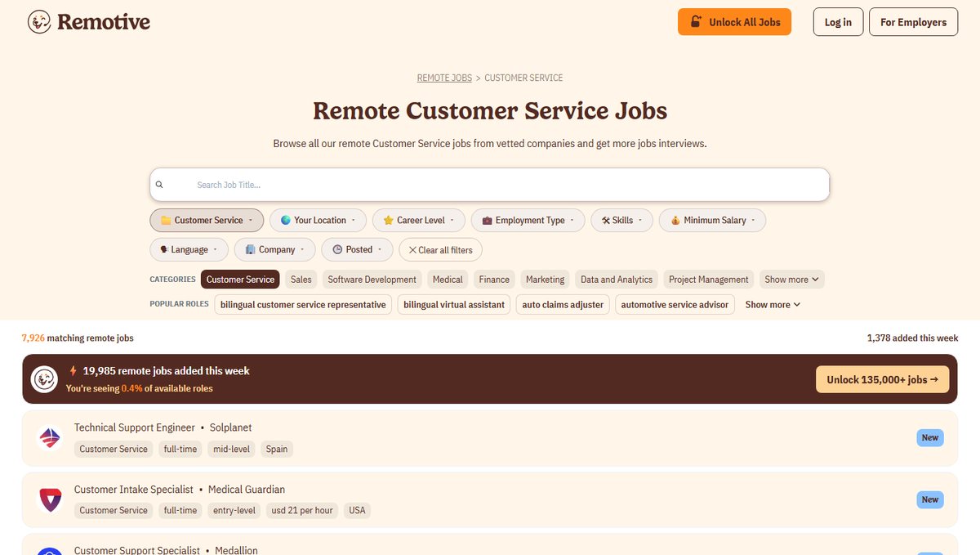
Task: Click the X icon in Clear all filters
Action: tap(412, 250)
